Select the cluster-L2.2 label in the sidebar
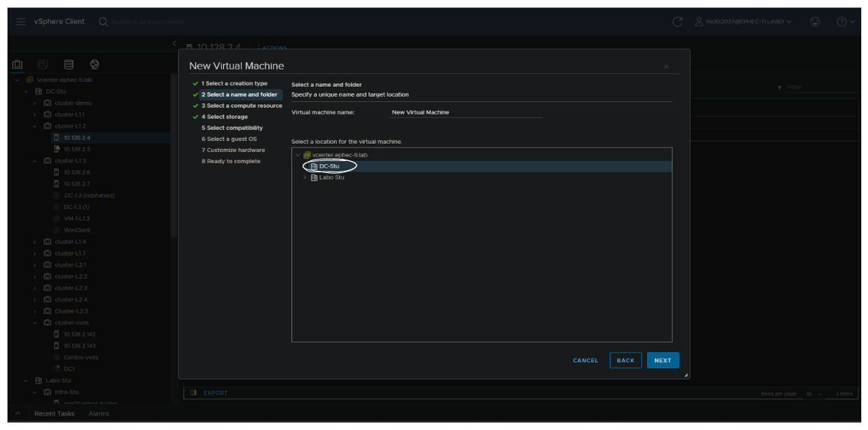This screenshot has height=430, width=868. (x=71, y=276)
